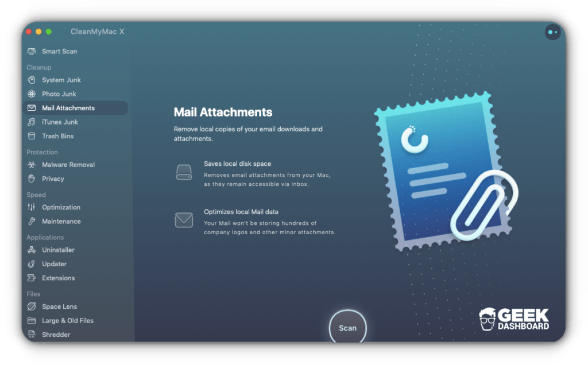Click the Space Lens planet icon
The image size is (588, 365).
(32, 306)
